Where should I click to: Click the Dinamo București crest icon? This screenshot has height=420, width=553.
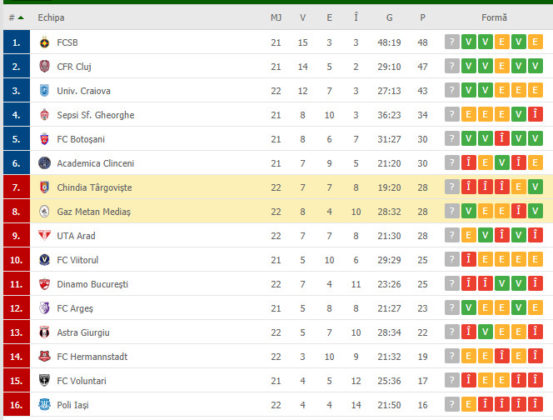coord(44,284)
